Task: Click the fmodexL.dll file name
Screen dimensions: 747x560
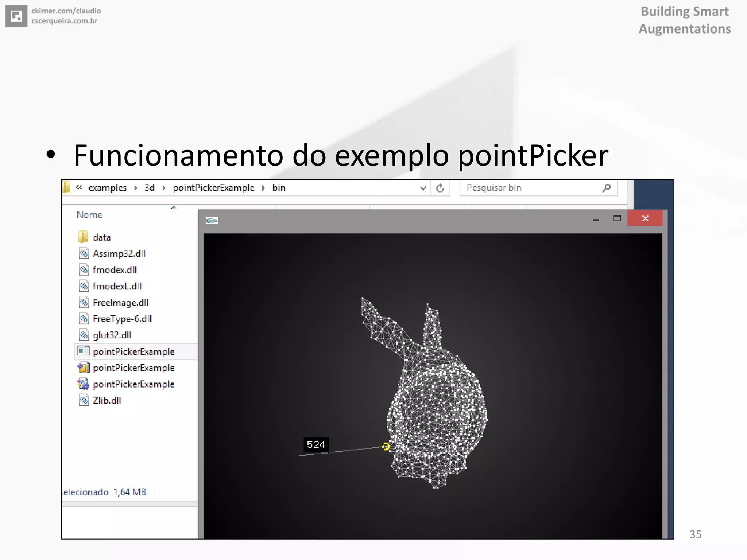Action: pos(117,286)
